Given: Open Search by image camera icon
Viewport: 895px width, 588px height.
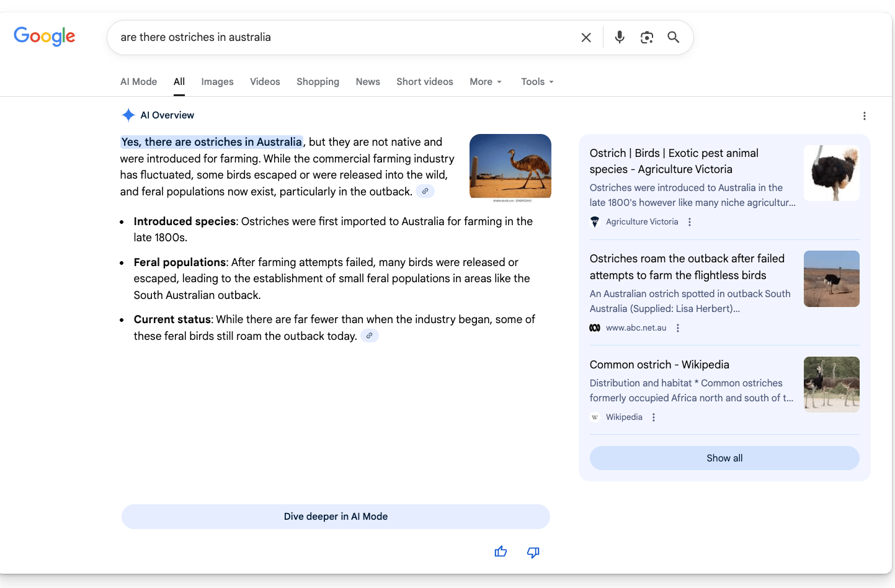Looking at the screenshot, I should [647, 37].
